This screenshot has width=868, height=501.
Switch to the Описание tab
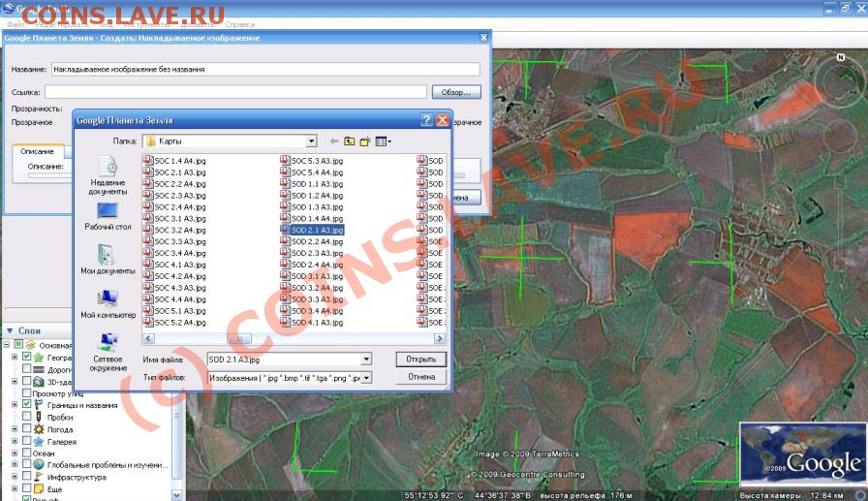click(37, 151)
